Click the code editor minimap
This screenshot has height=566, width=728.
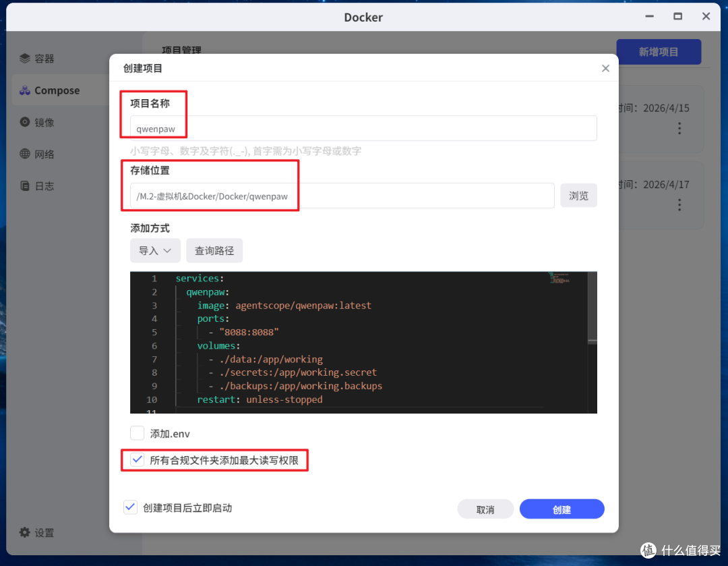coord(560,278)
